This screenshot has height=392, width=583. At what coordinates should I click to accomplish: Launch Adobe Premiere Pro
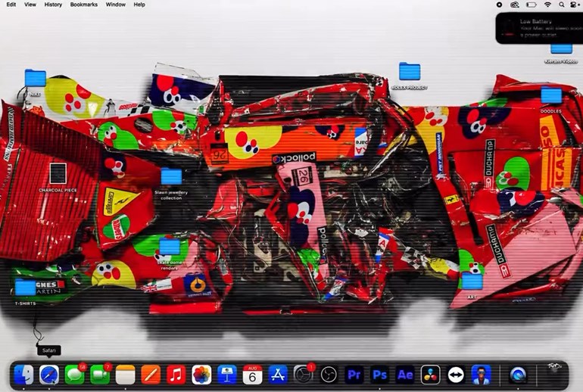tap(354, 375)
